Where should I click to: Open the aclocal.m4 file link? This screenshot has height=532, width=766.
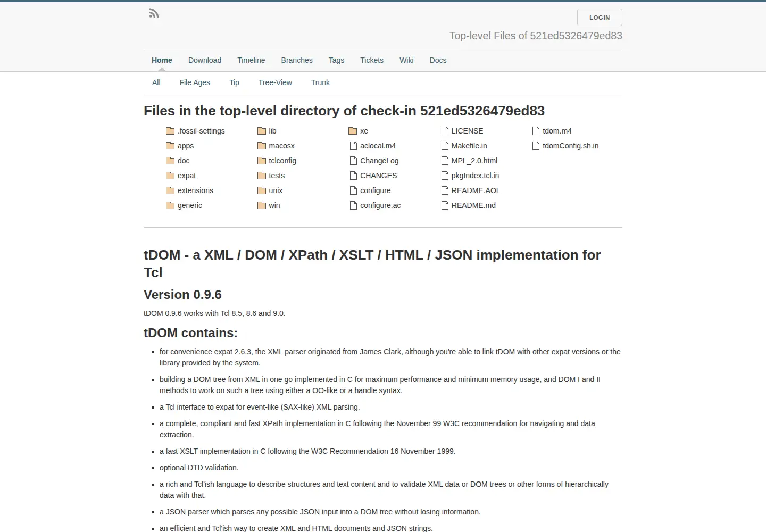378,146
